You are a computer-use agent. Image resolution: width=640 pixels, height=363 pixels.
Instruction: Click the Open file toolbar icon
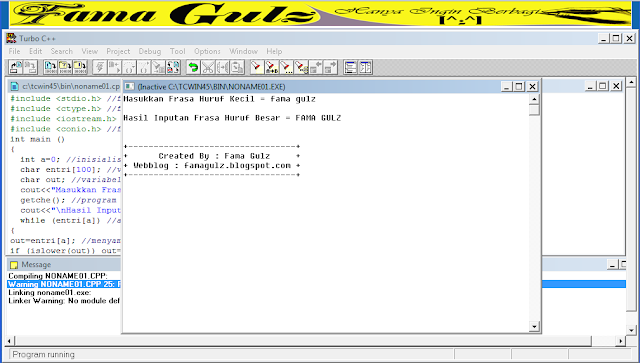(x=16, y=67)
